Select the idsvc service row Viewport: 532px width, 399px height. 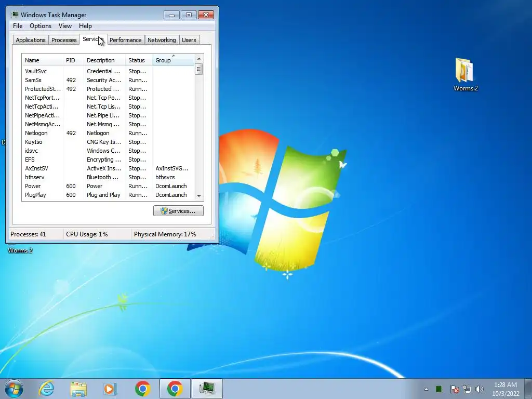(x=108, y=151)
